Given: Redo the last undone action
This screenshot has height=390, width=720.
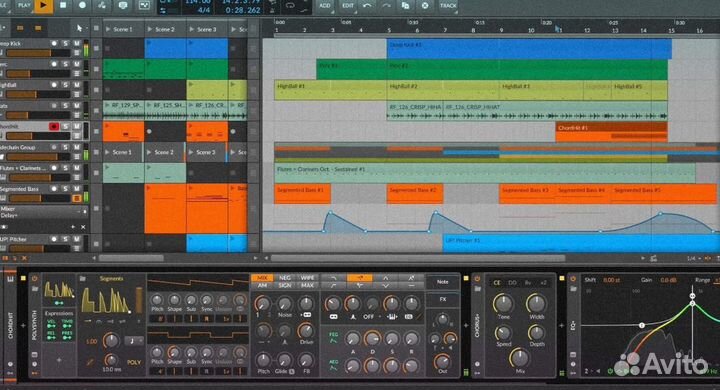Looking at the screenshot, I should (386, 6).
